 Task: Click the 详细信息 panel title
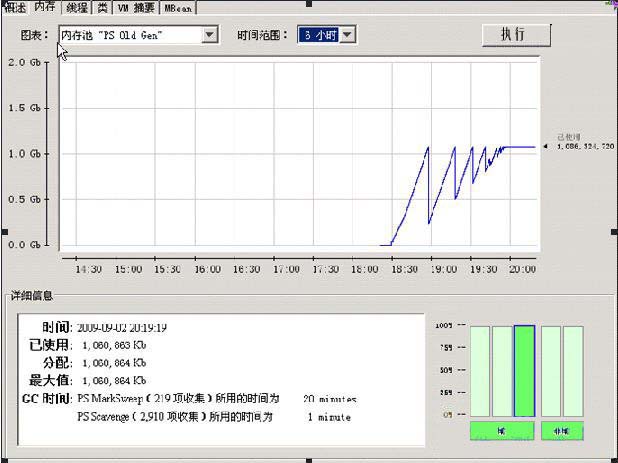[32, 296]
